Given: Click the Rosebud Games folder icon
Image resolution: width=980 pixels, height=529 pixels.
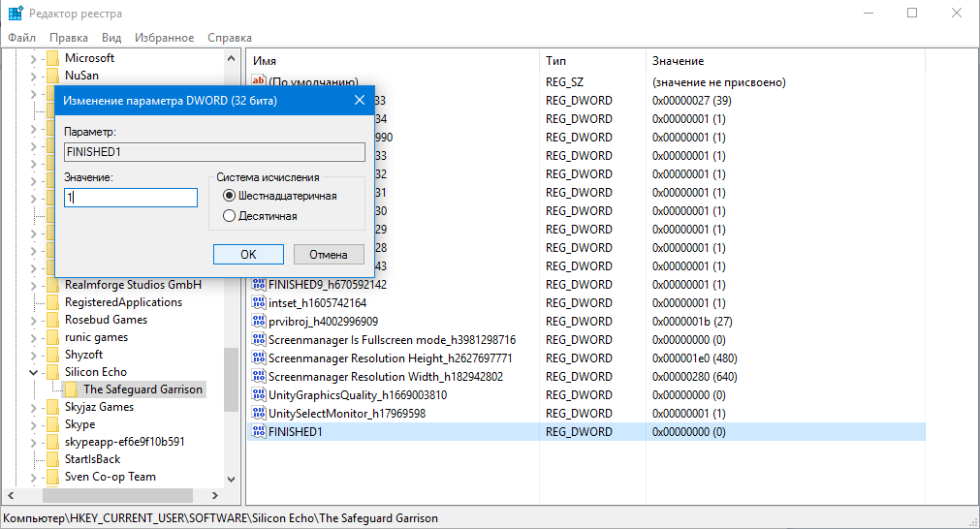Looking at the screenshot, I should (x=53, y=320).
